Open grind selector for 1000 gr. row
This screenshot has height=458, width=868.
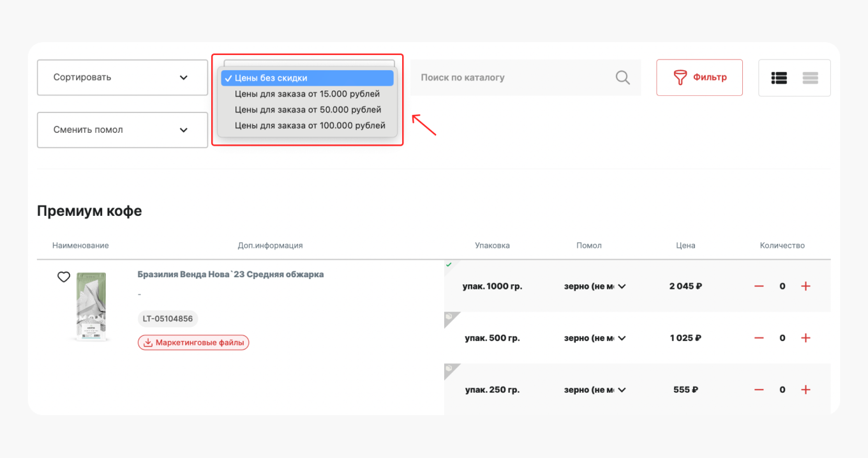pyautogui.click(x=594, y=286)
